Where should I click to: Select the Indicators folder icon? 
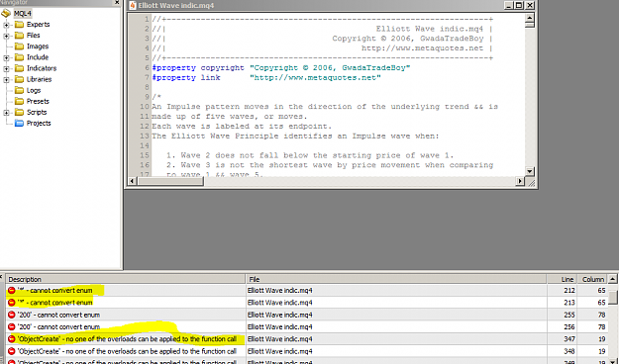click(x=19, y=68)
